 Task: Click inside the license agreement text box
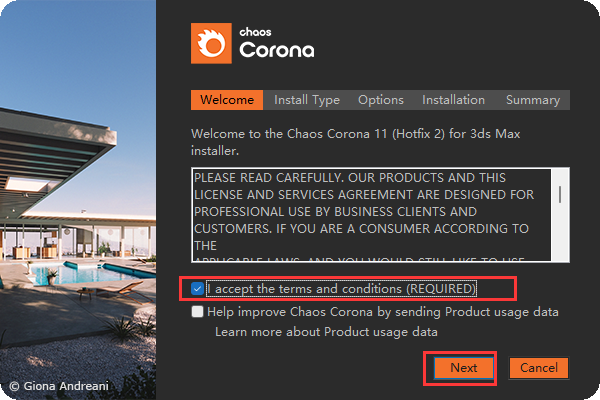[x=370, y=215]
